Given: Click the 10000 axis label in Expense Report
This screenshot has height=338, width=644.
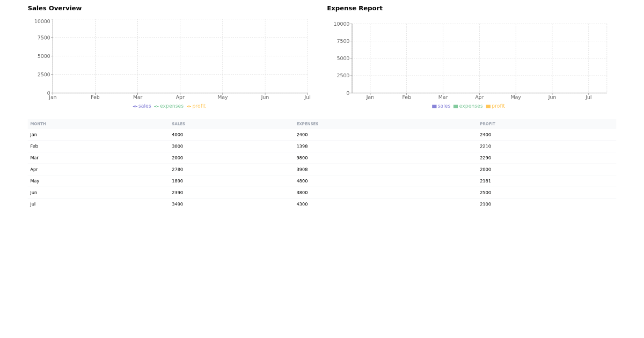Looking at the screenshot, I should tap(342, 23).
